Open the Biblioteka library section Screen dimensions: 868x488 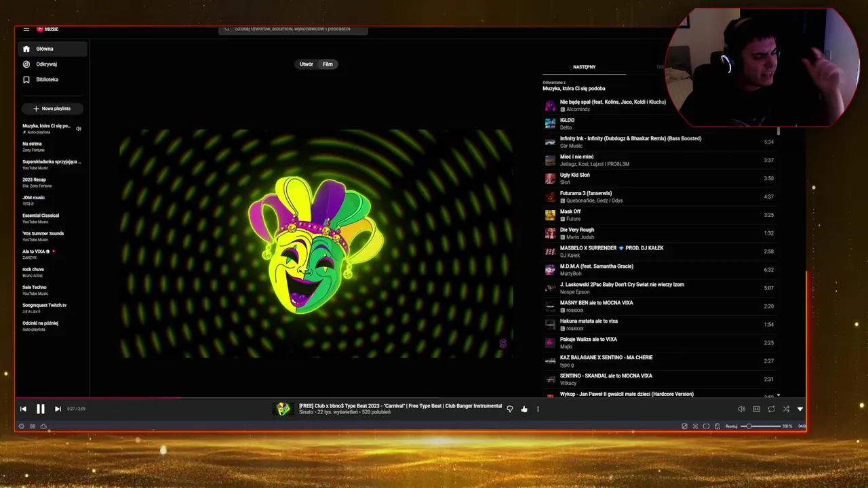click(x=52, y=80)
